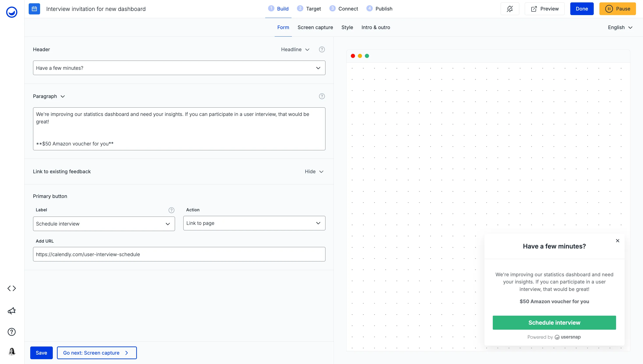
Task: Click the blue calendar project icon
Action: 34,9
